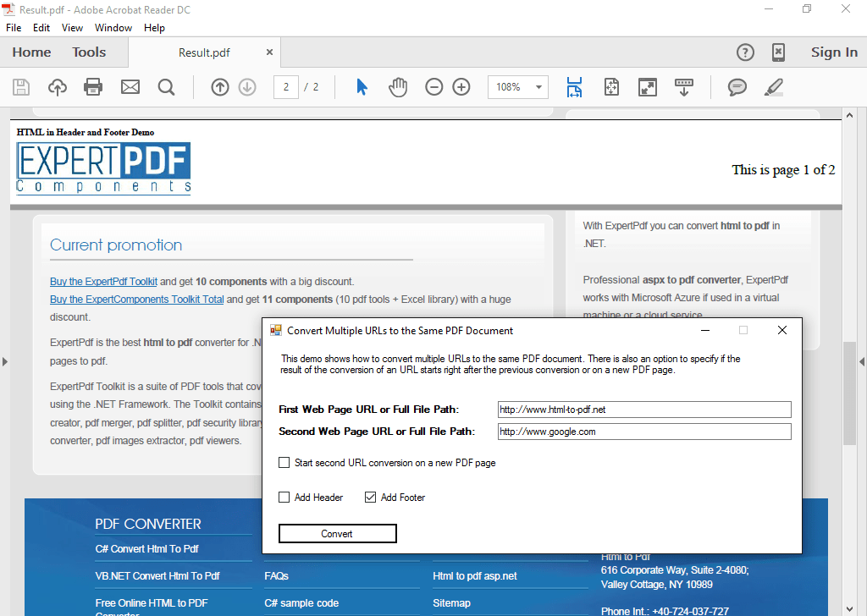Click the selection arrow tool

(360, 86)
